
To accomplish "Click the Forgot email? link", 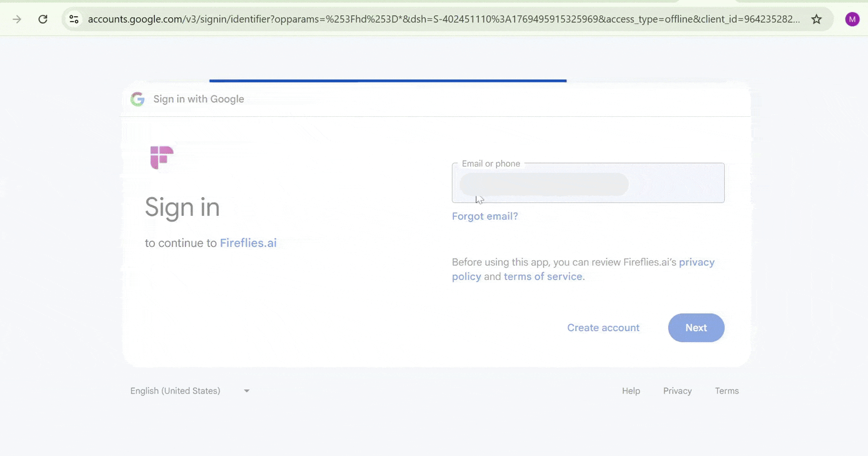I will tap(485, 216).
